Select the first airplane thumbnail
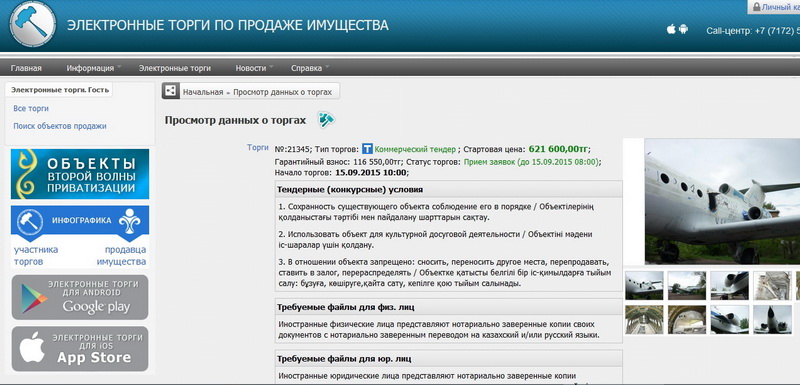The image size is (800, 385). tap(644, 285)
